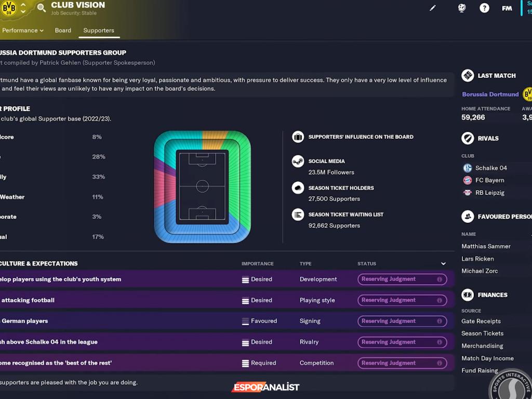Select the Supporters tab
The width and height of the screenshot is (532, 399).
[x=99, y=30]
